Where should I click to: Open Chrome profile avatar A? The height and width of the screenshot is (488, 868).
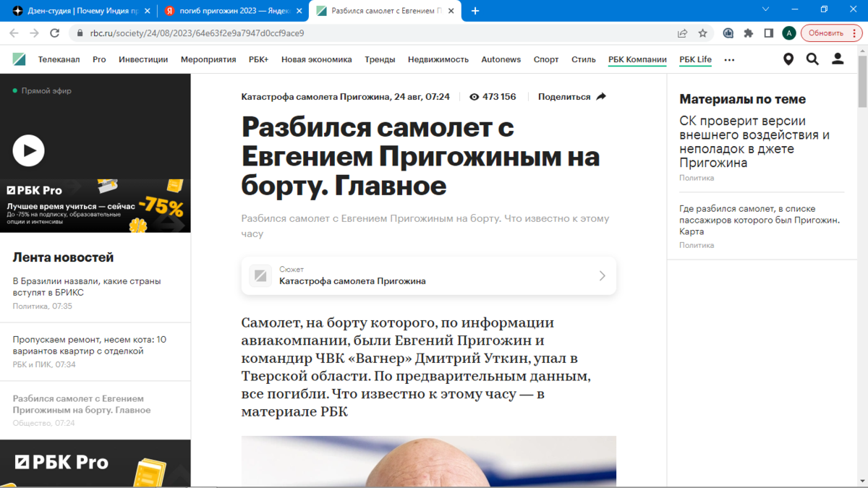click(789, 33)
